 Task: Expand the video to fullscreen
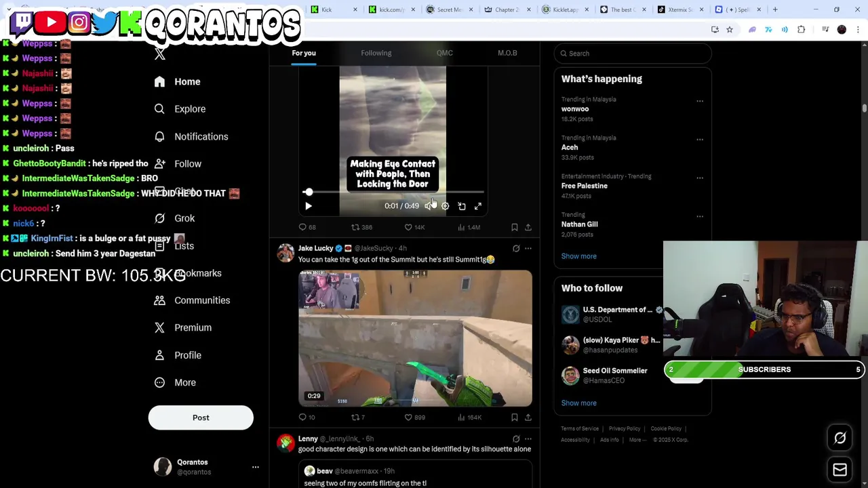coord(478,206)
